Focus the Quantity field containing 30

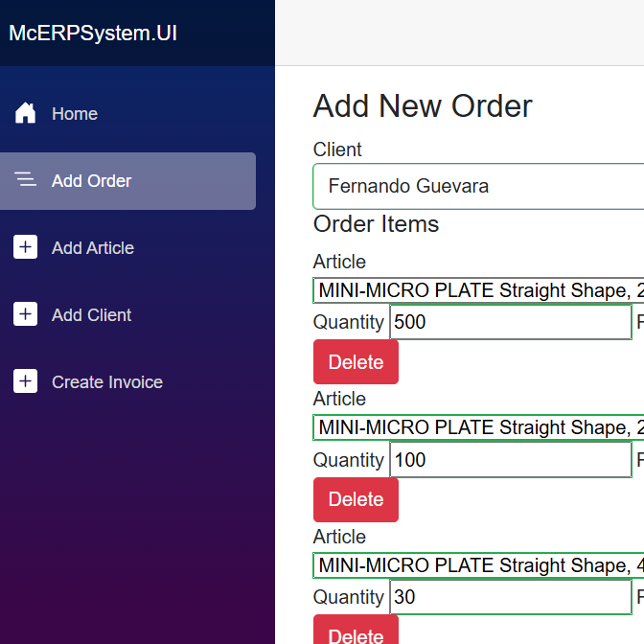[x=510, y=597]
